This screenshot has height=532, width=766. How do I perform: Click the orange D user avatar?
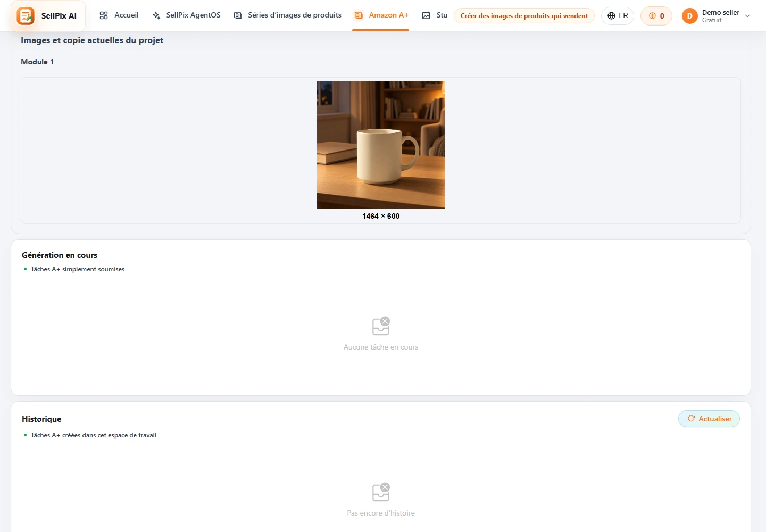[690, 16]
